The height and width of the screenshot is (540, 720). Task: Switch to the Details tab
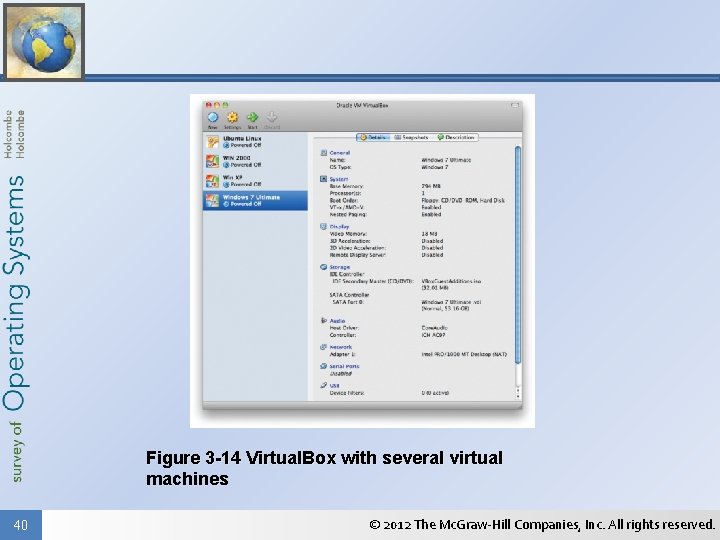[373, 137]
